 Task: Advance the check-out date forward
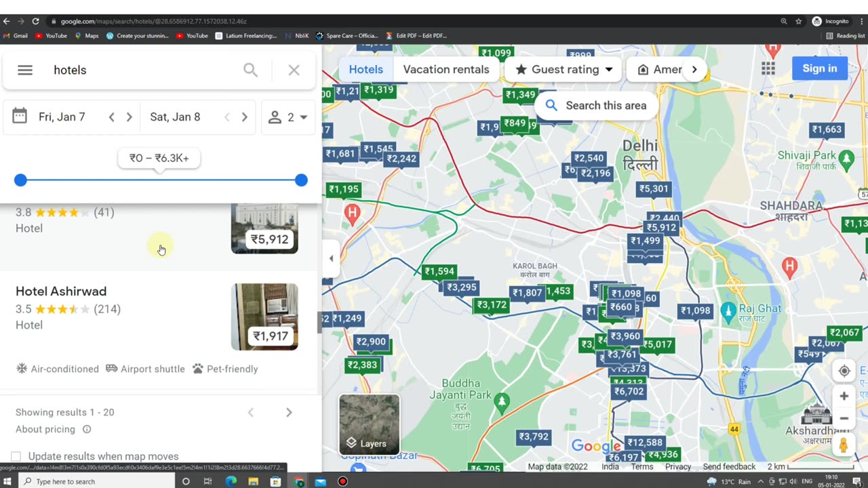tap(244, 117)
